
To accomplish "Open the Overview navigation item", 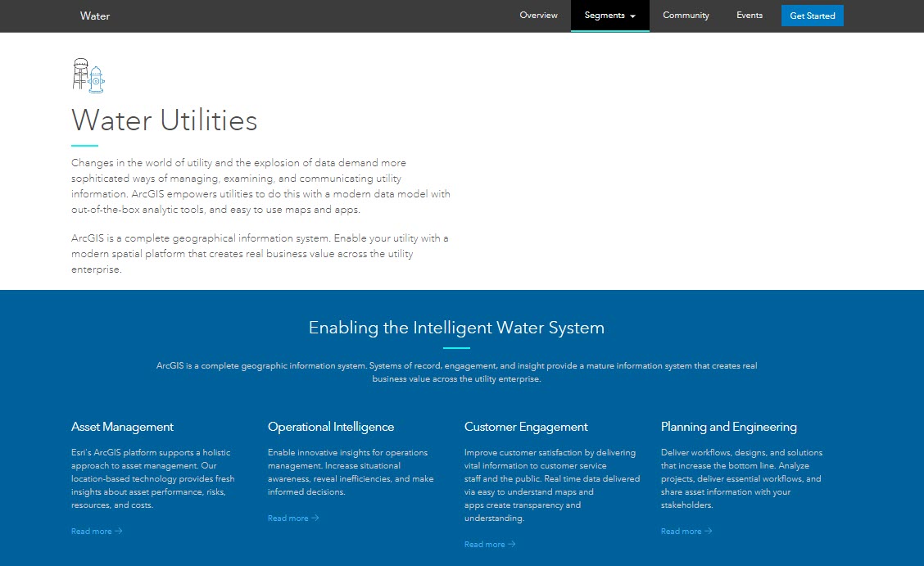I will click(x=538, y=15).
